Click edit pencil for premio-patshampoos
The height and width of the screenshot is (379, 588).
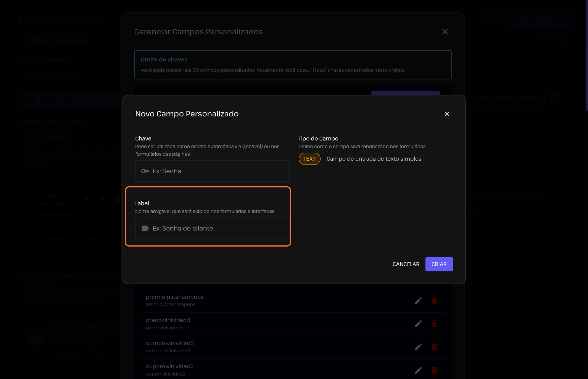coord(418,301)
